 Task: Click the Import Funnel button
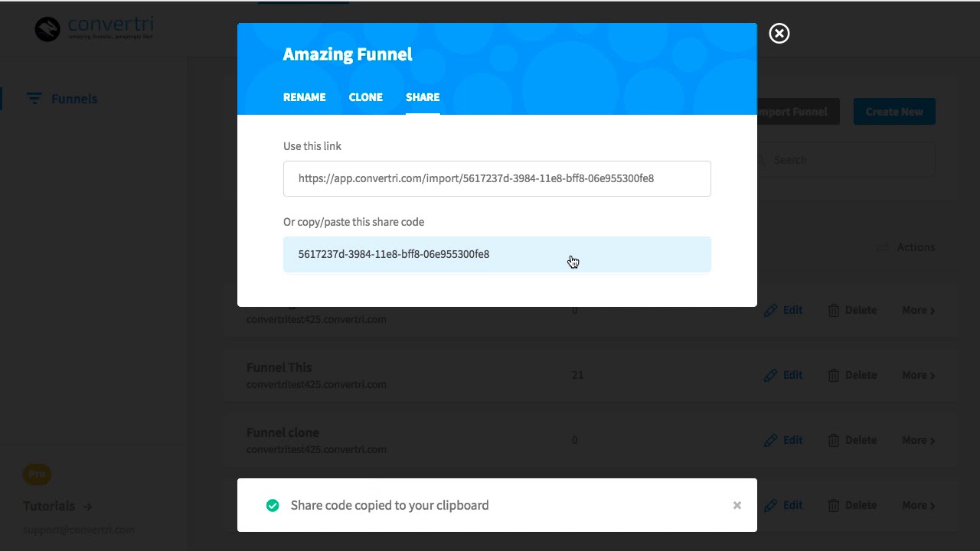pyautogui.click(x=798, y=112)
